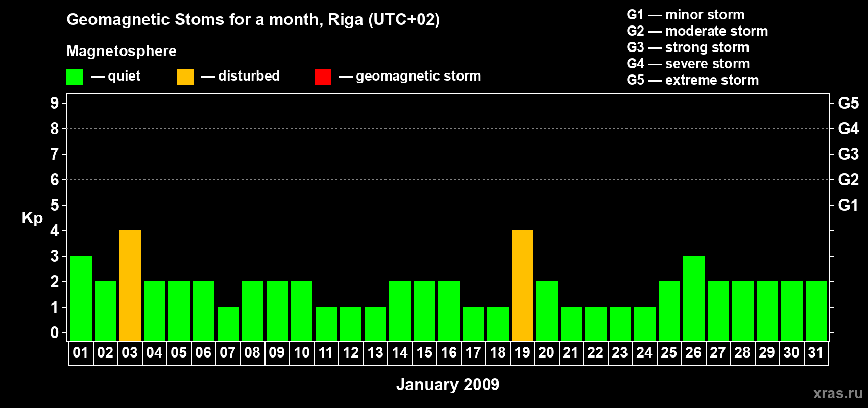The image size is (868, 408).
Task: Click the January 2009 axis title
Action: coord(448,384)
